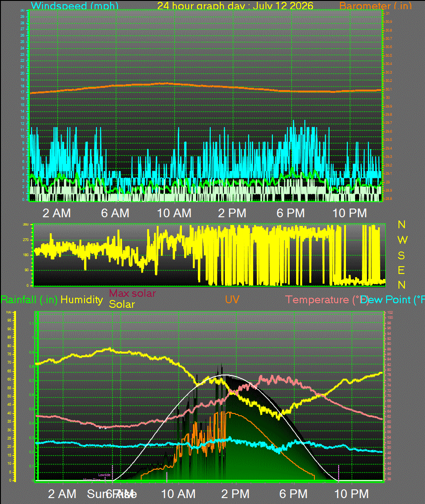
Task: Click the 270 wind direction axis value
Action: [26, 240]
